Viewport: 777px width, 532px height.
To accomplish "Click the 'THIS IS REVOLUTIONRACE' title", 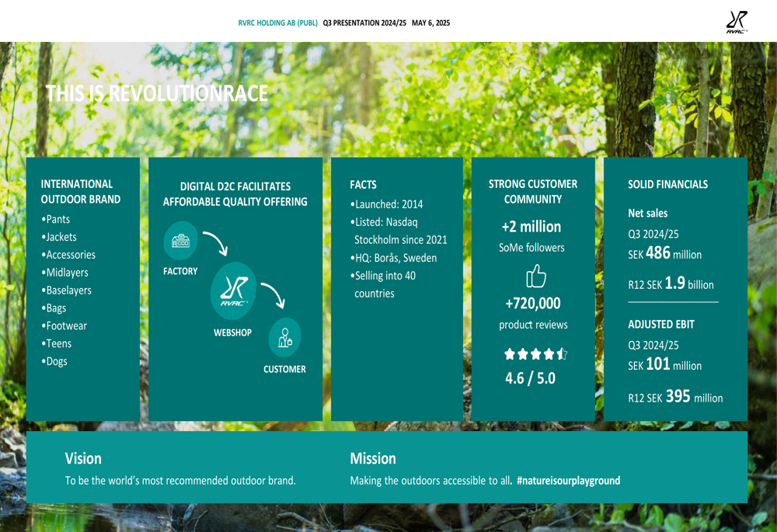I will (x=157, y=94).
